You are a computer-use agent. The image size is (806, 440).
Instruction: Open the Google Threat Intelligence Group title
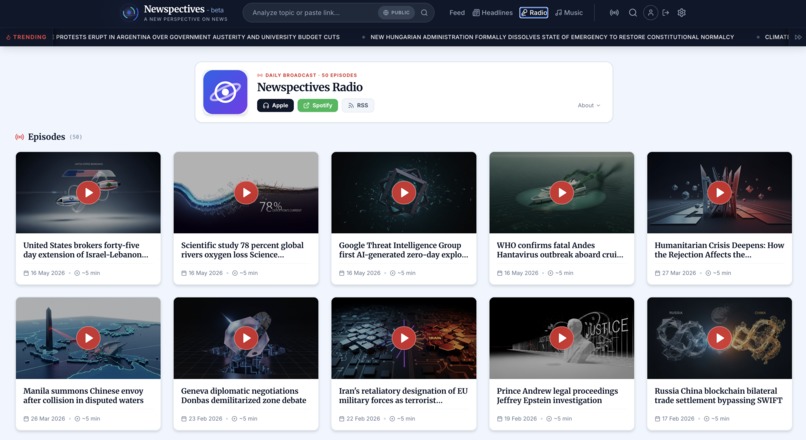coord(404,250)
